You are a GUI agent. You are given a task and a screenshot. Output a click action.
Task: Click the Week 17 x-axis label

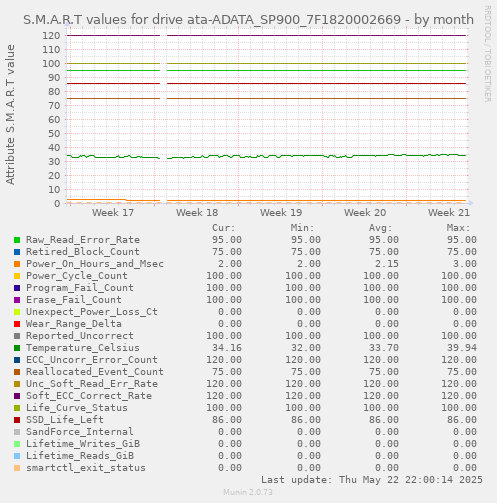[x=113, y=212]
